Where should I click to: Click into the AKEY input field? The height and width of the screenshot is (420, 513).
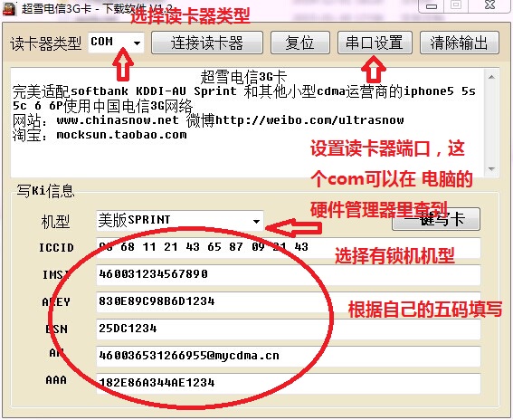tap(289, 301)
